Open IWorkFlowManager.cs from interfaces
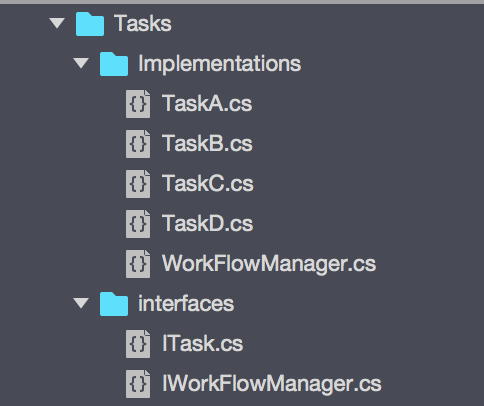The height and width of the screenshot is (406, 484). (272, 384)
